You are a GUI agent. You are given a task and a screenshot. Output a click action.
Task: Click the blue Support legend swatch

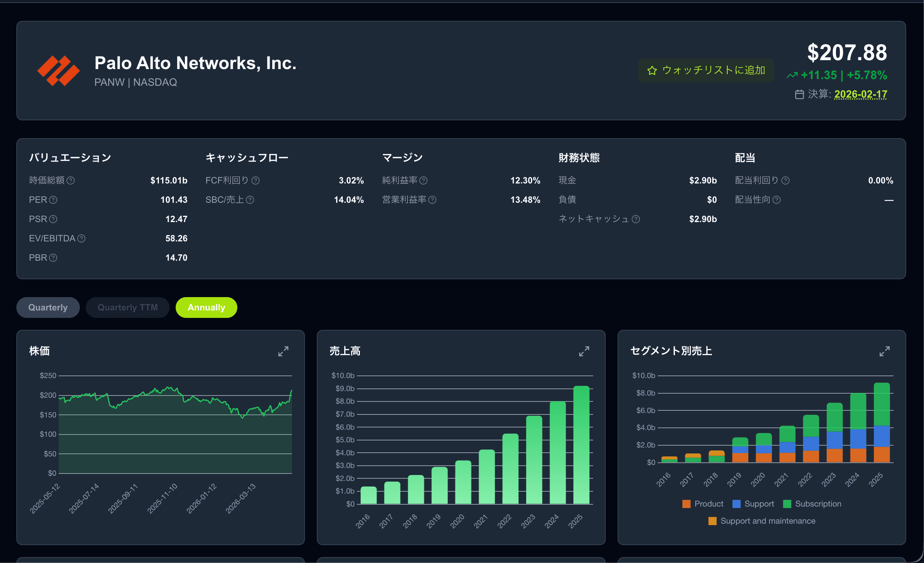736,504
